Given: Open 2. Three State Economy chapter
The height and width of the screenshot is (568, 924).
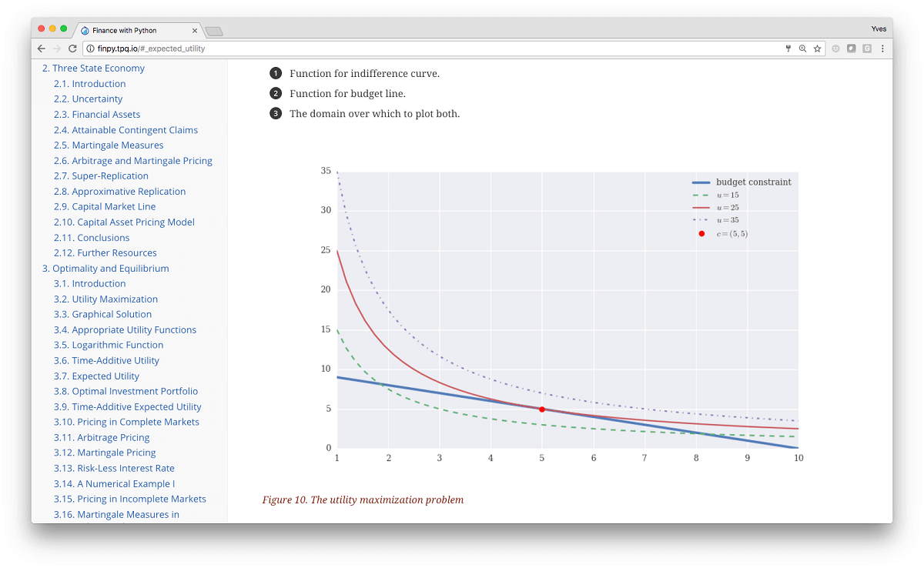Looking at the screenshot, I should [93, 68].
